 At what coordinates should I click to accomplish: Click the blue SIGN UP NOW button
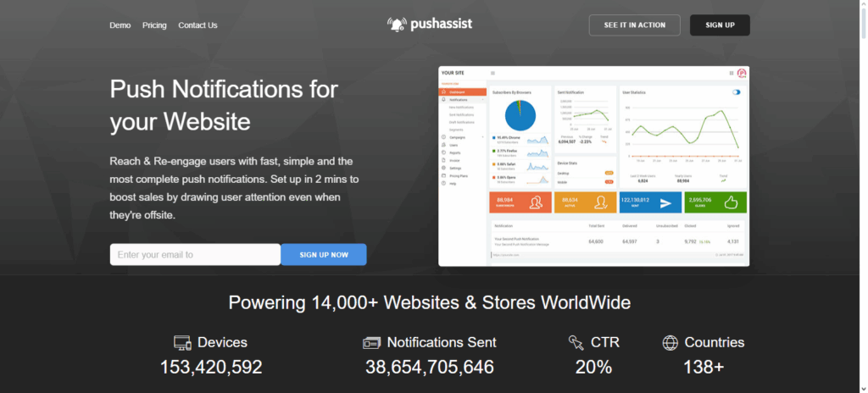[x=324, y=255]
